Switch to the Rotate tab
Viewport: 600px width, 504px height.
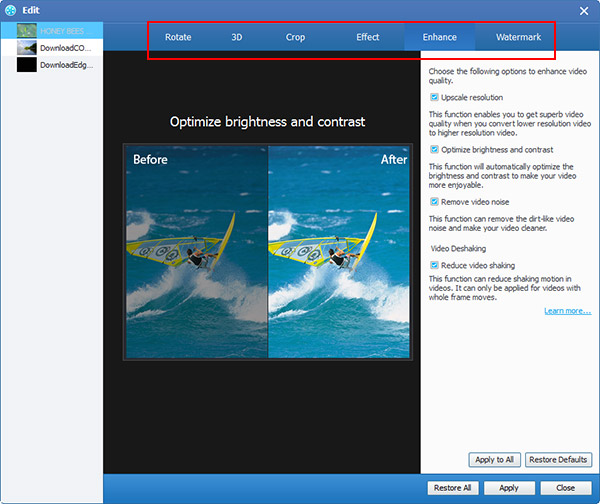point(178,37)
